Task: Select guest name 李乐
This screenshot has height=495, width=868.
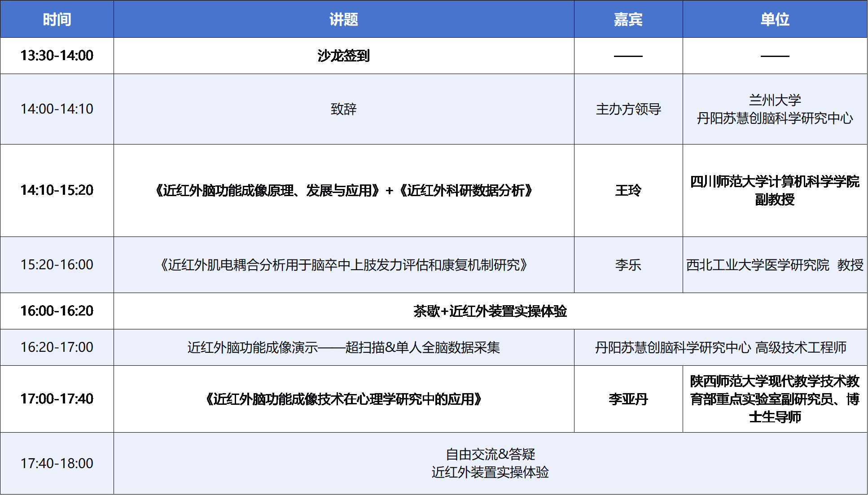Action: [628, 265]
